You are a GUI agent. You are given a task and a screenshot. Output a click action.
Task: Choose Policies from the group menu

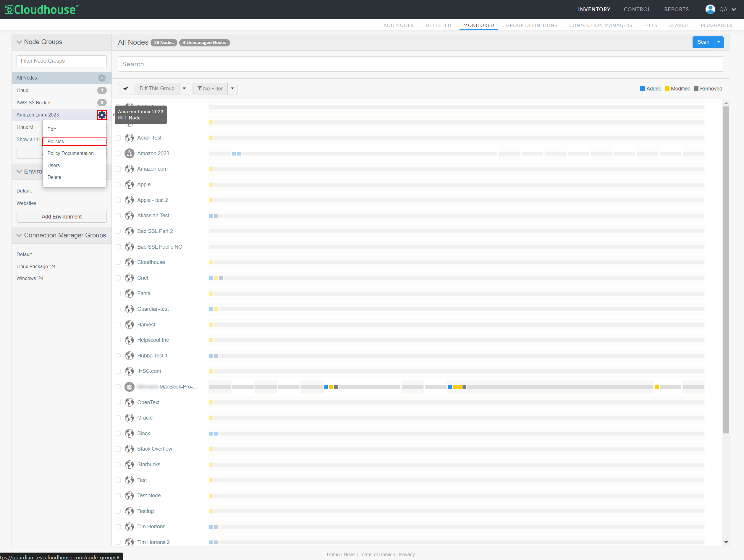coord(74,142)
